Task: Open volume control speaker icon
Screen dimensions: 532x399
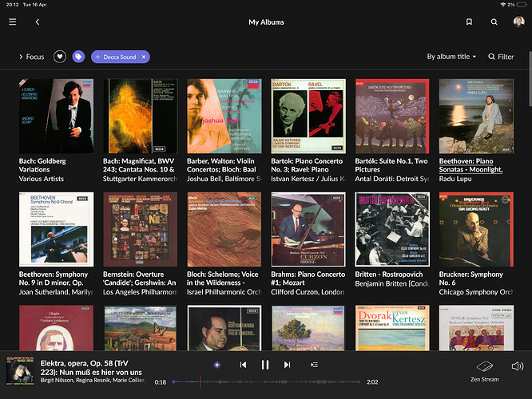Action: pyautogui.click(x=517, y=366)
